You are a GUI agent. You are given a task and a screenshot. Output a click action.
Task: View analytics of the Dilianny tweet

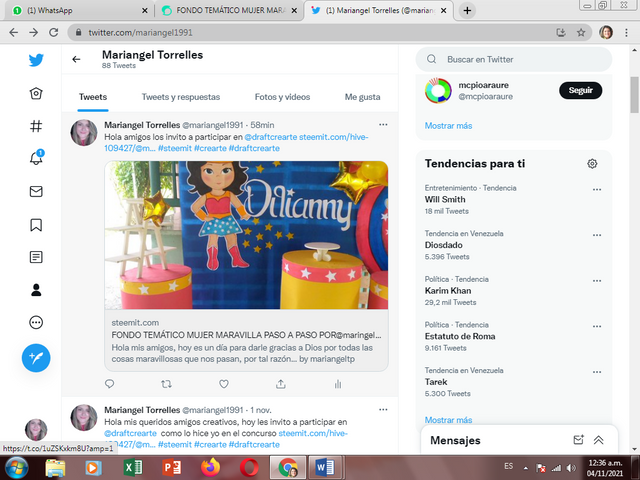[338, 384]
